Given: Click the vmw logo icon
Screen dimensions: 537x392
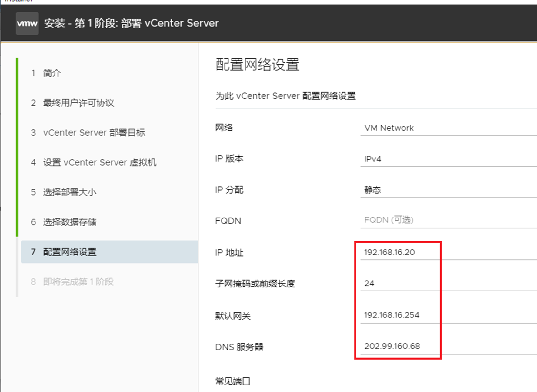Looking at the screenshot, I should (x=27, y=23).
